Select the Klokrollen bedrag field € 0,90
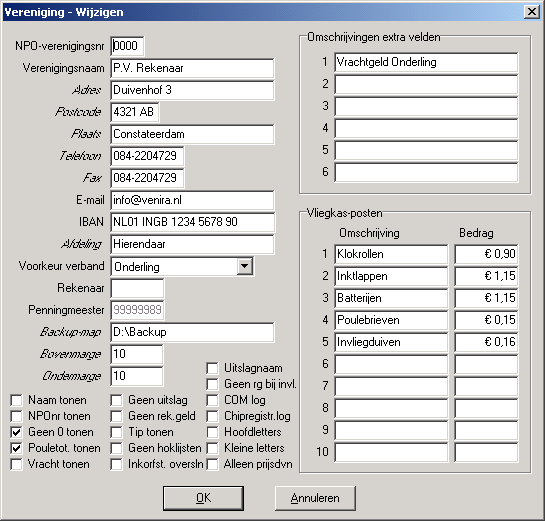This screenshot has width=545, height=521. click(486, 254)
